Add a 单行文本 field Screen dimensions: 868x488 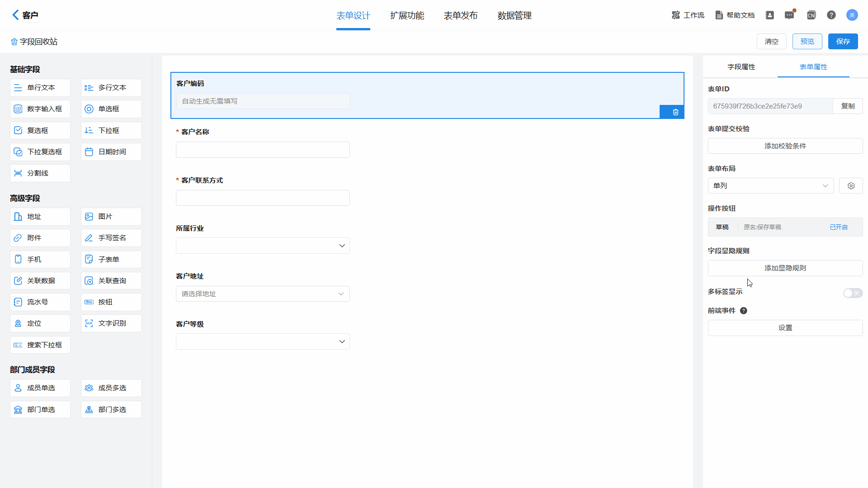tap(40, 88)
